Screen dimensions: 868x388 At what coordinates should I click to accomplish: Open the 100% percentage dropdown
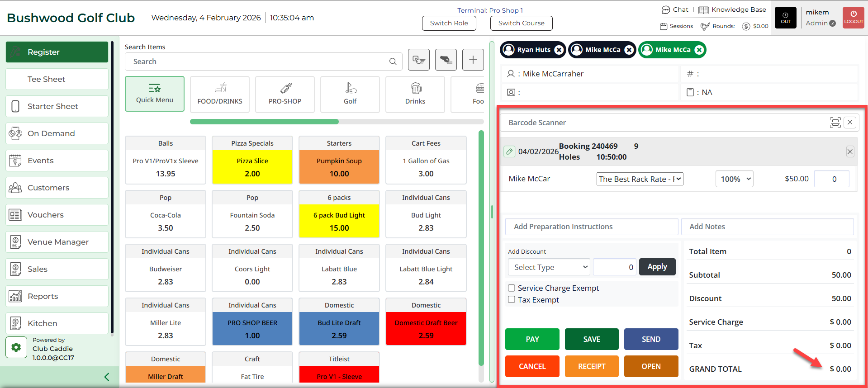point(734,179)
